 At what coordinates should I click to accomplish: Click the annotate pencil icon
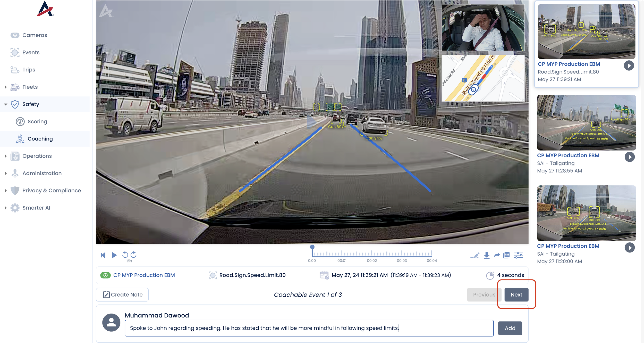click(x=475, y=255)
